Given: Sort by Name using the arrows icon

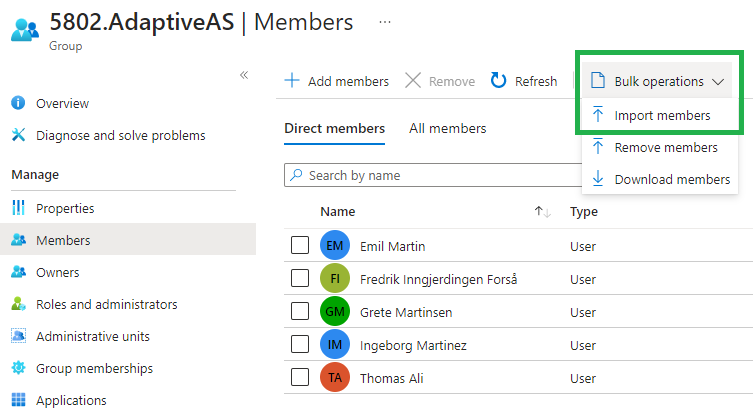Looking at the screenshot, I should pos(543,212).
